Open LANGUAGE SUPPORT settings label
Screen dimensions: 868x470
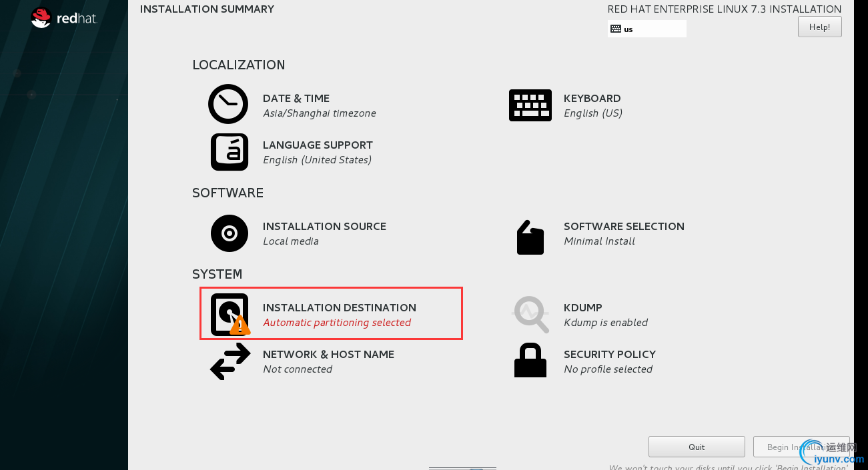(318, 145)
